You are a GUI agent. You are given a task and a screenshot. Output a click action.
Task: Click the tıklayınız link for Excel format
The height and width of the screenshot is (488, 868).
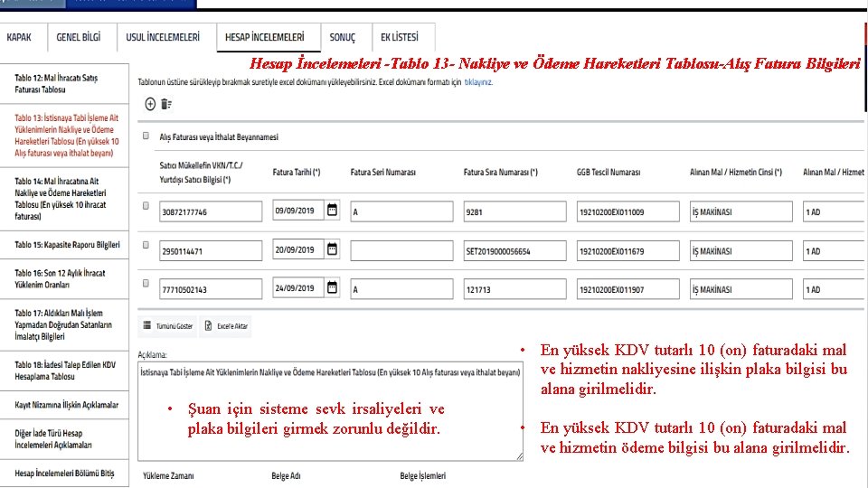[x=478, y=82]
